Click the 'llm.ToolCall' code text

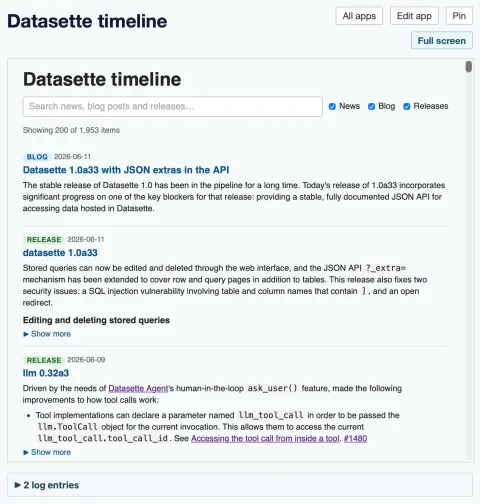point(68,427)
